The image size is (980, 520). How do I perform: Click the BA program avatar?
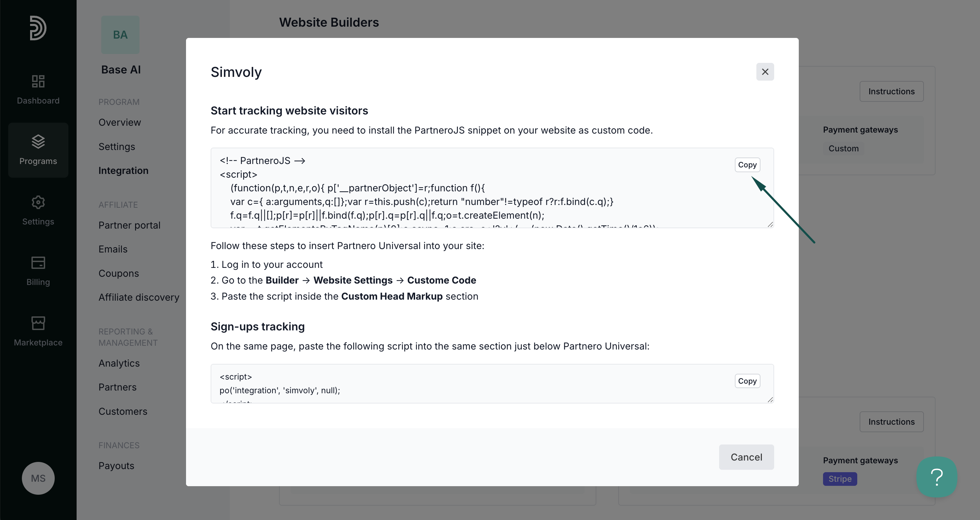click(120, 35)
